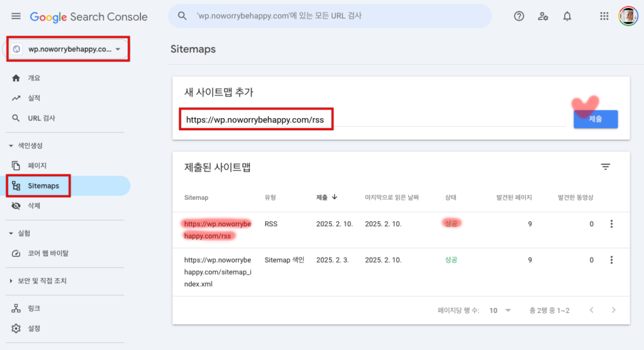Click the property globe icon
This screenshot has height=350, width=644.
(x=16, y=49)
